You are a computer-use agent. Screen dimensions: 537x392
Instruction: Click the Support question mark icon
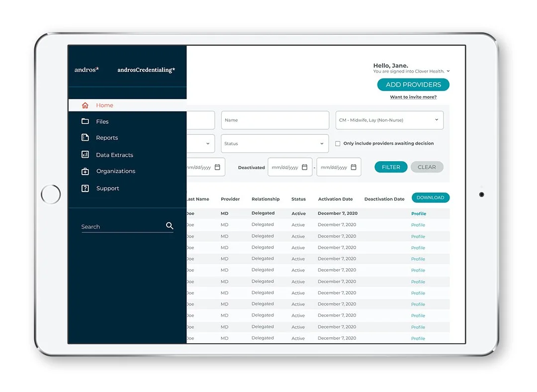pos(85,188)
